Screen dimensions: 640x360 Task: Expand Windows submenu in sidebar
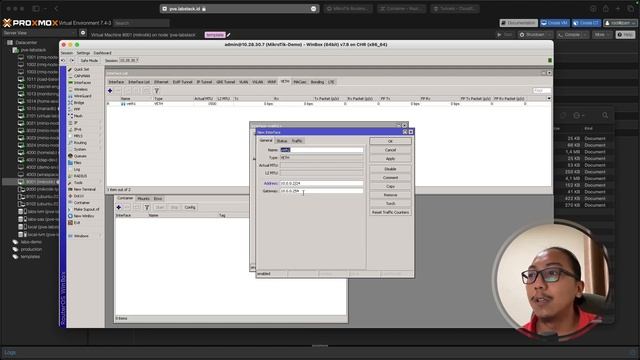[85, 236]
